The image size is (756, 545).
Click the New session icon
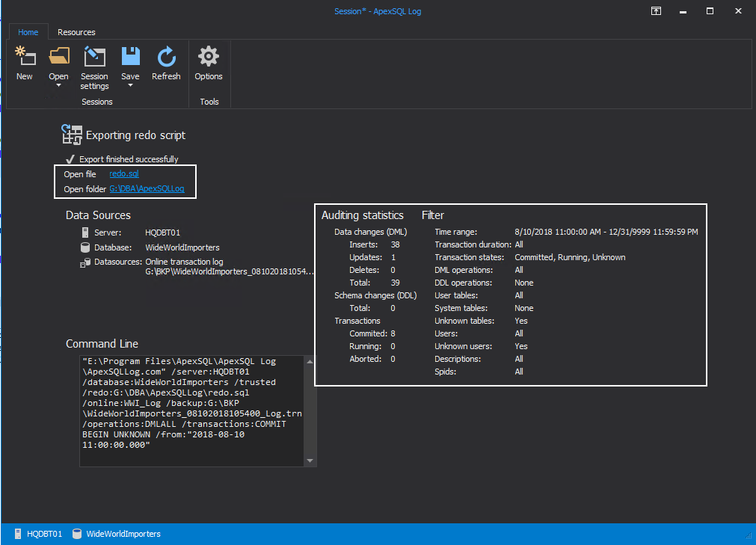(25, 57)
